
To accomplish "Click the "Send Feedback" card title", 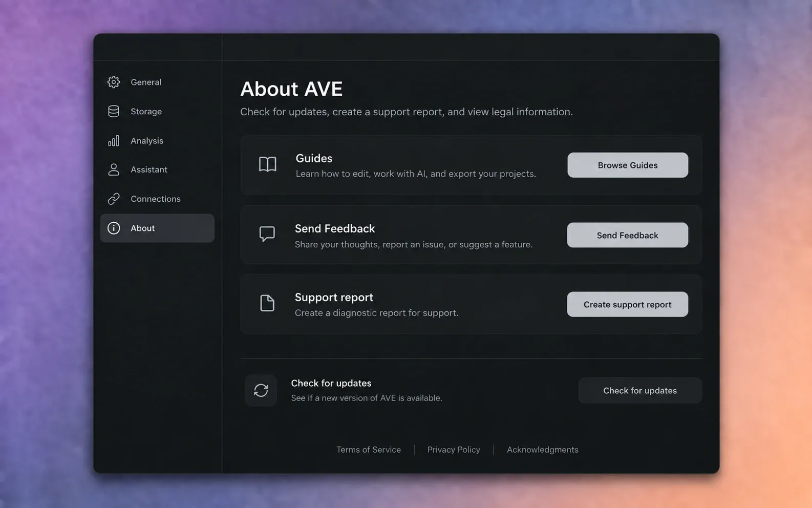I will (335, 228).
